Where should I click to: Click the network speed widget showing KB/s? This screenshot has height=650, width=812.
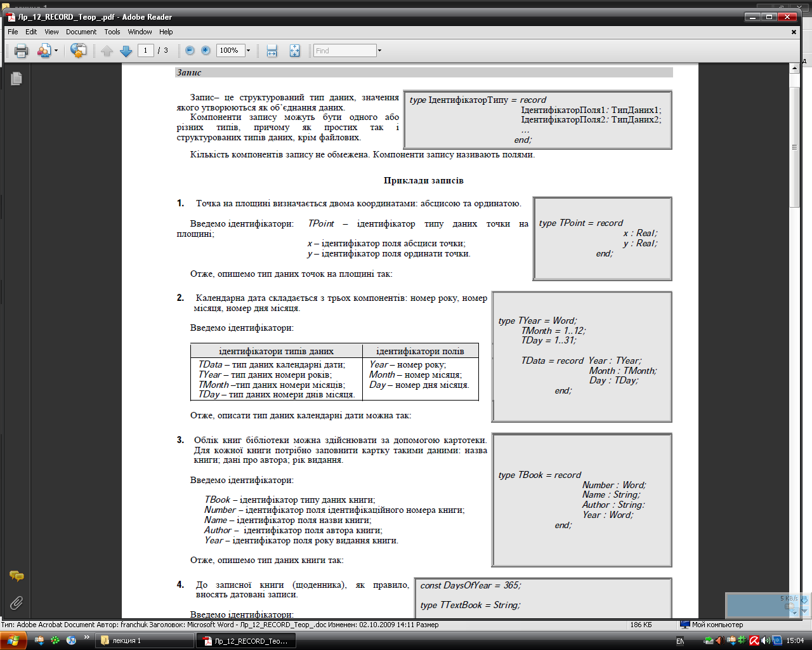[768, 605]
